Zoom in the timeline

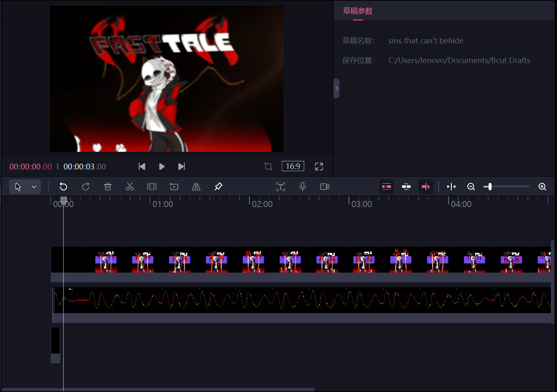click(x=542, y=187)
